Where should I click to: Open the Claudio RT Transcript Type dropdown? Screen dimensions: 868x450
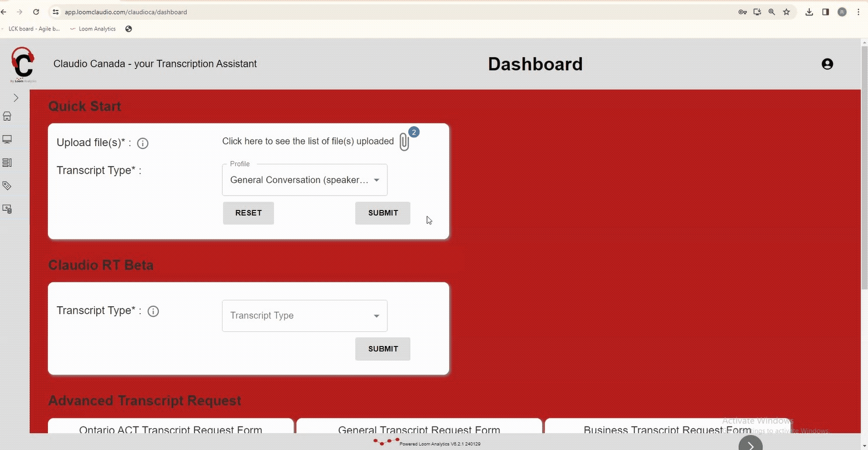304,316
